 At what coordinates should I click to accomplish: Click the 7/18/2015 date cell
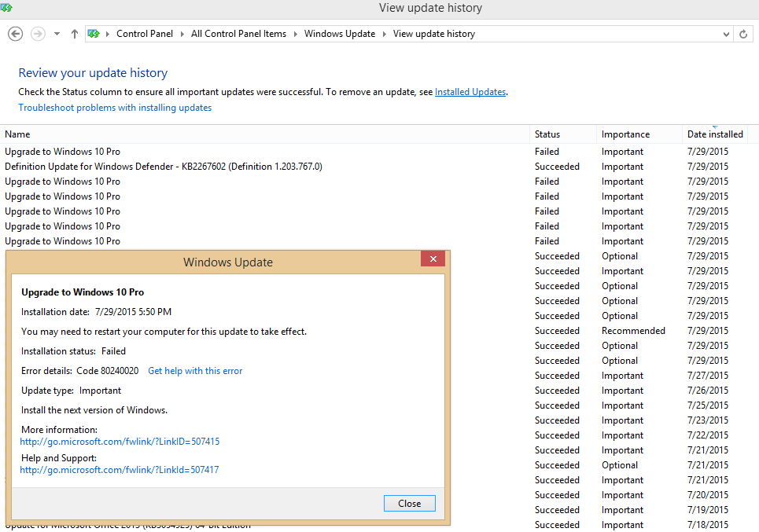pos(708,525)
